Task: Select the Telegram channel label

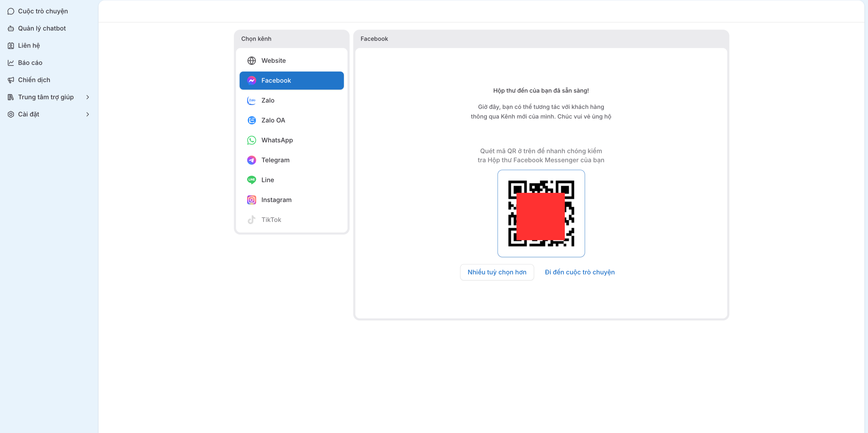Action: 275,160
